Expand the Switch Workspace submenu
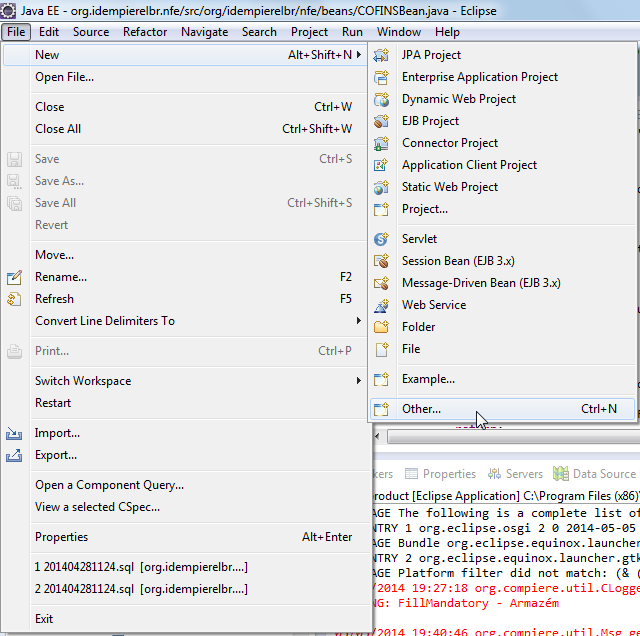Image resolution: width=640 pixels, height=636 pixels. (x=358, y=381)
